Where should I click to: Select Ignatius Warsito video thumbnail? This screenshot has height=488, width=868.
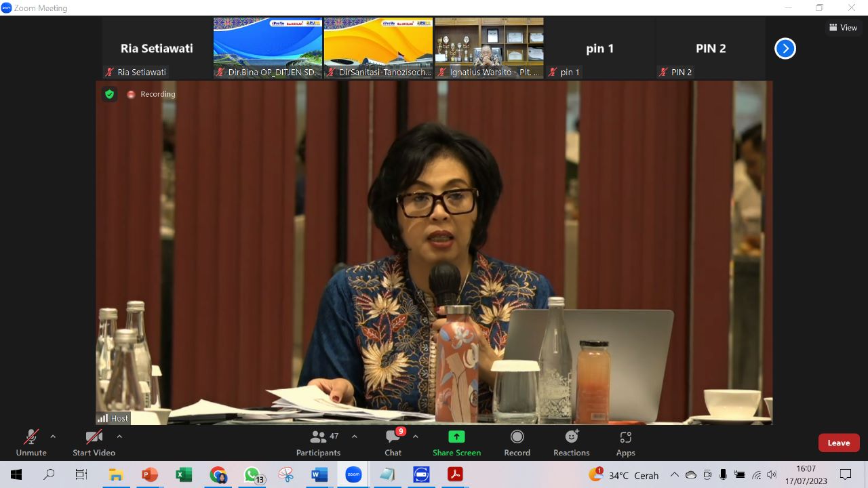coord(489,48)
